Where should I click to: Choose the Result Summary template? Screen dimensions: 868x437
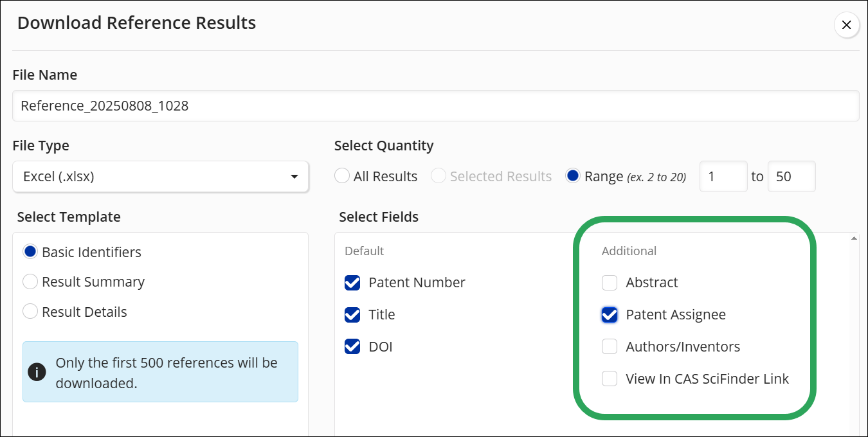pos(30,281)
